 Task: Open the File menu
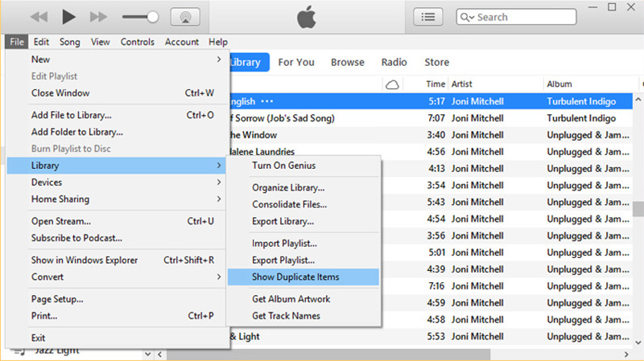pyautogui.click(x=17, y=42)
